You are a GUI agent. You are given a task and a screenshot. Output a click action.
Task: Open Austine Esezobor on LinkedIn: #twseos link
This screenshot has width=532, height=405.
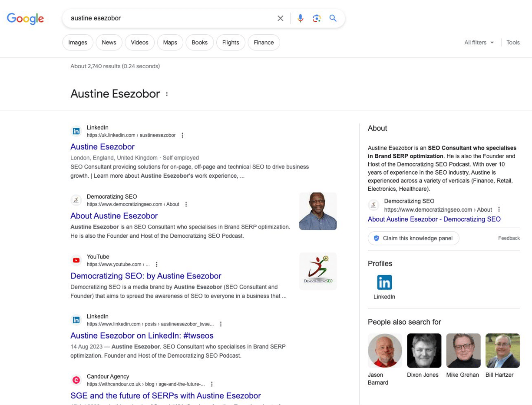[x=142, y=336]
